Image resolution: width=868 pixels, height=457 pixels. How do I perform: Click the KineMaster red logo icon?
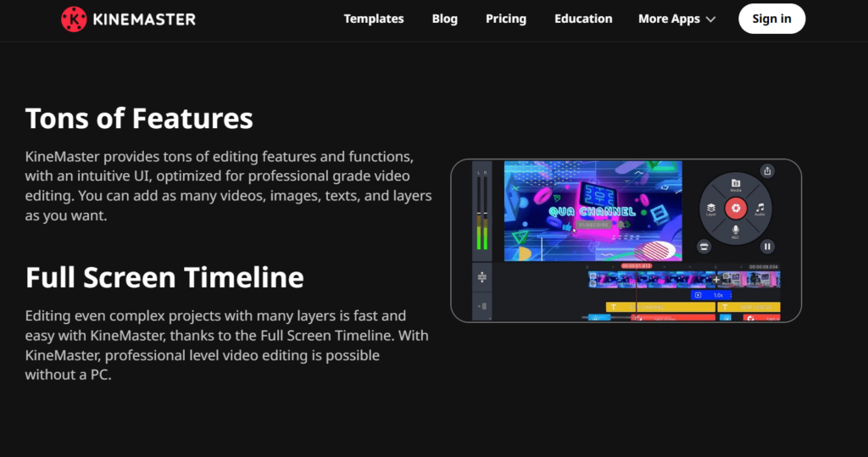[x=74, y=20]
